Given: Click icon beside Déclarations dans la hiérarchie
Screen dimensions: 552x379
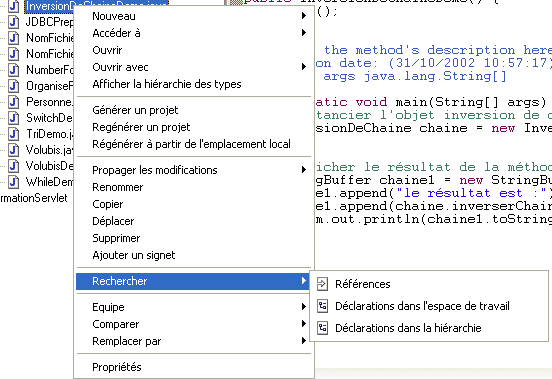Looking at the screenshot, I should click(x=322, y=328).
